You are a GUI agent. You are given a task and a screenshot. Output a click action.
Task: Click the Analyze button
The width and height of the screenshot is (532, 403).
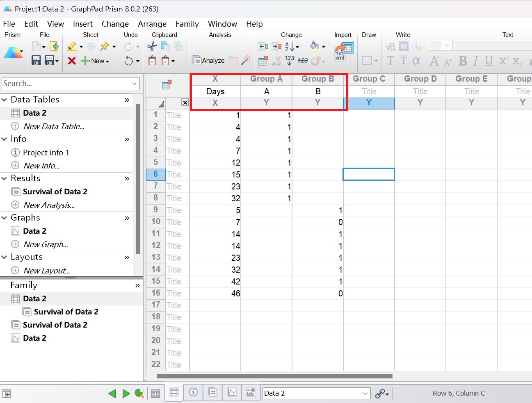point(208,61)
